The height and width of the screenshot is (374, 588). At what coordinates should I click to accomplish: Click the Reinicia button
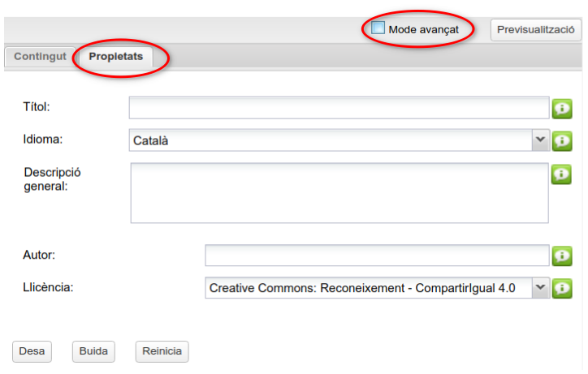click(162, 351)
